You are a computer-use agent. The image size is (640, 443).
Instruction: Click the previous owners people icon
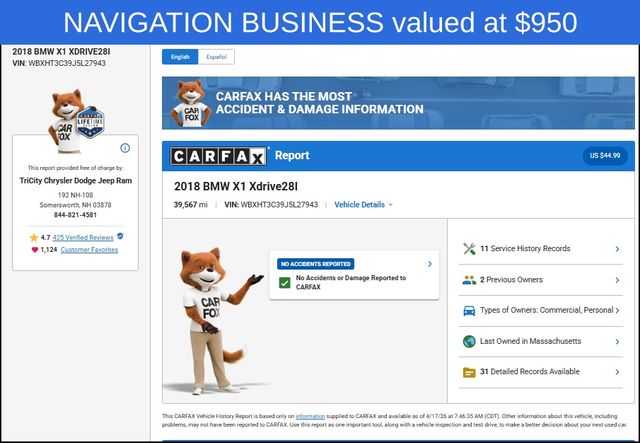pos(469,280)
